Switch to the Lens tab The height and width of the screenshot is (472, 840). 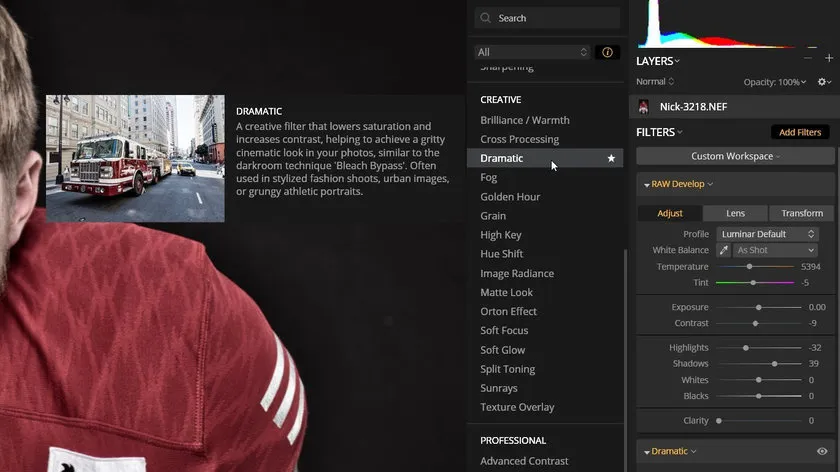(x=735, y=213)
